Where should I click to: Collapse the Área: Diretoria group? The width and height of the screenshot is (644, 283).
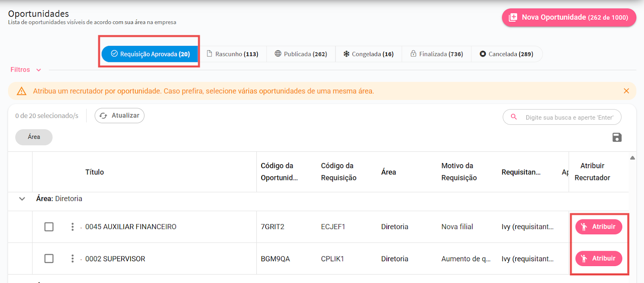[x=22, y=198]
